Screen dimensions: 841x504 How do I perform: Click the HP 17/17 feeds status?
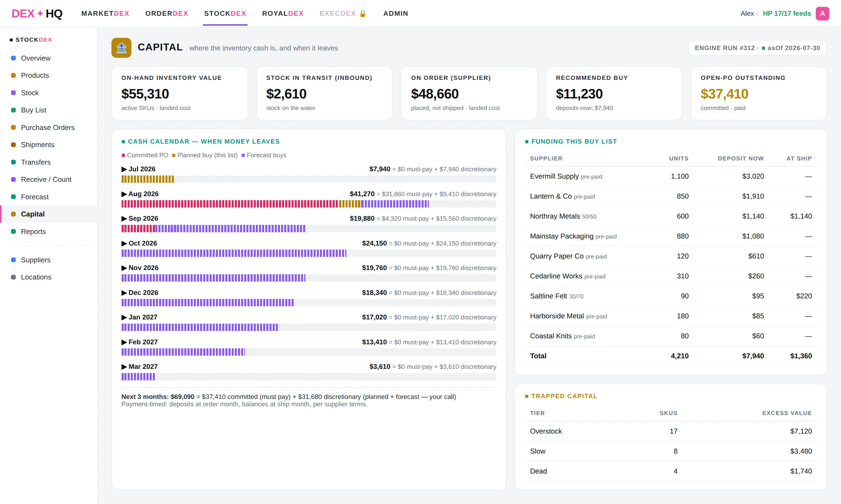pos(787,13)
